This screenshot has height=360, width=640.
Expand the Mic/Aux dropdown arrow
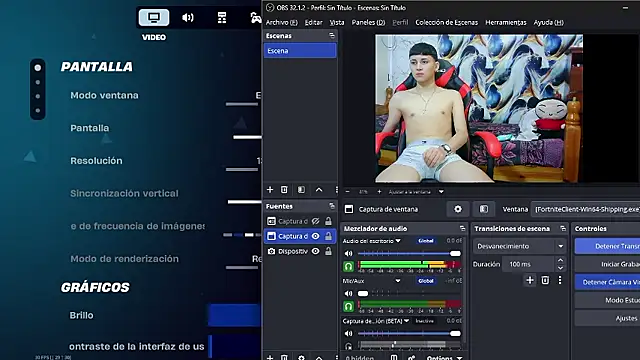tap(398, 281)
